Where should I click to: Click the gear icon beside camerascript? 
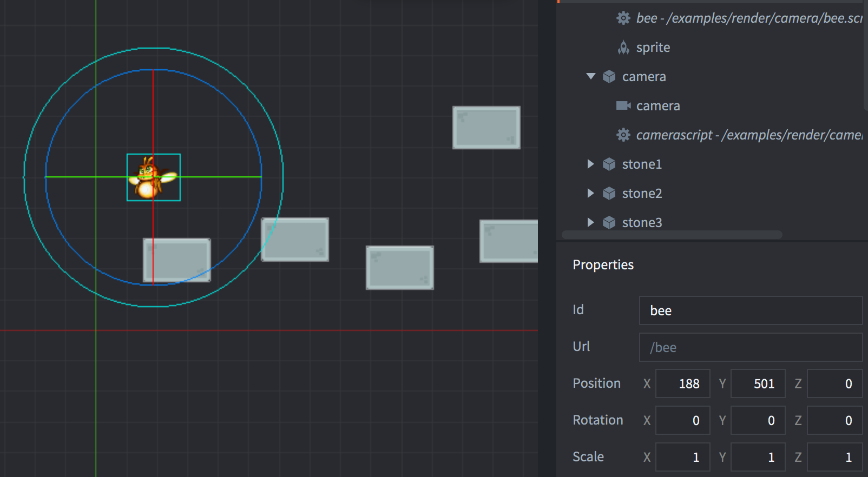click(x=623, y=135)
